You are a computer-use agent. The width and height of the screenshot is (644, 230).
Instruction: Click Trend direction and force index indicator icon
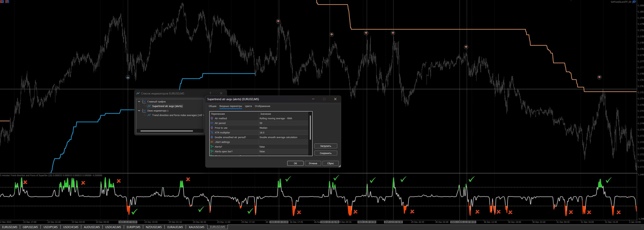coord(149,115)
